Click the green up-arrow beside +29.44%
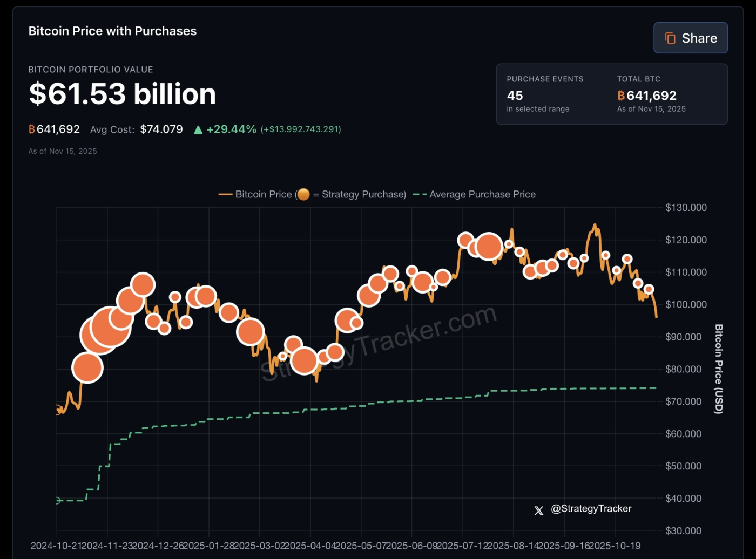756x559 pixels. tap(198, 129)
